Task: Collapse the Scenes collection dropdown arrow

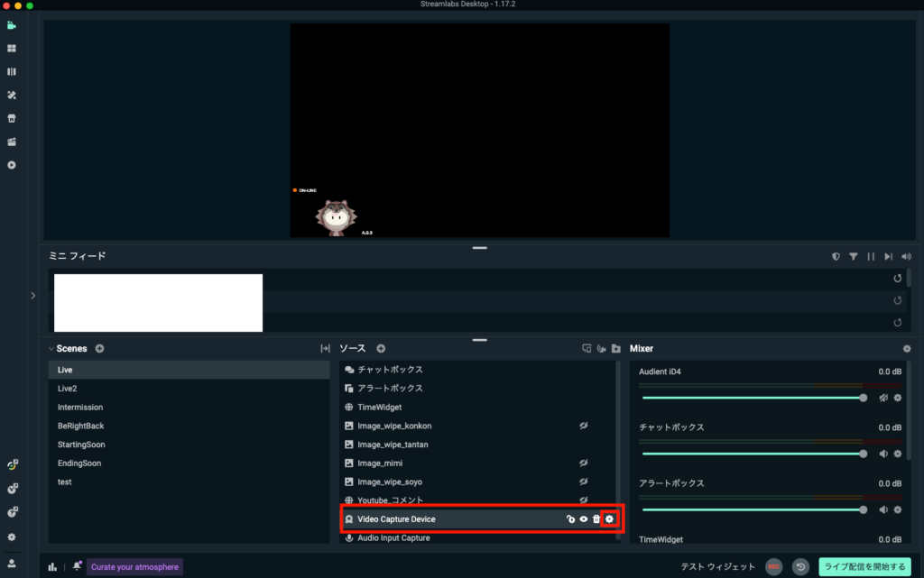Action: [x=51, y=349]
